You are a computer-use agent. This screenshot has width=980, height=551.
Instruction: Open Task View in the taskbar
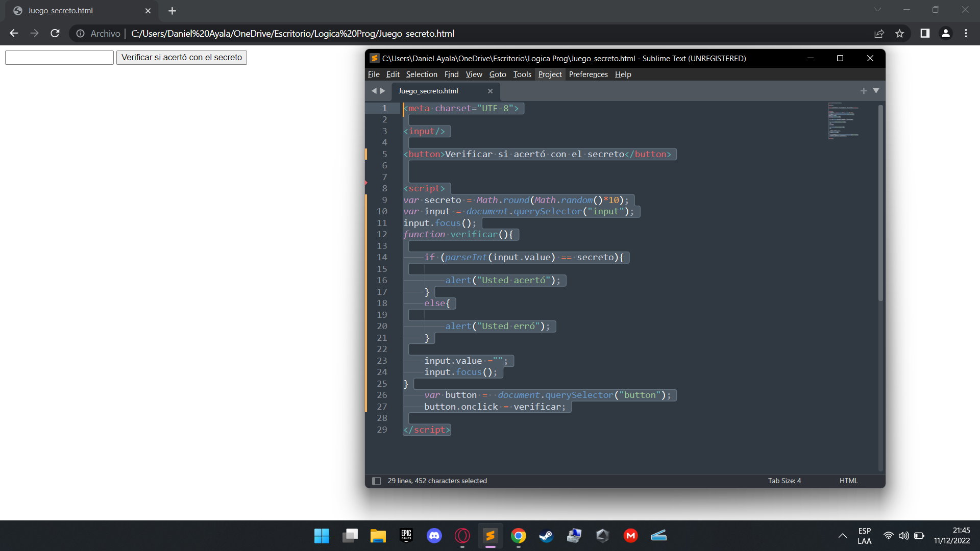[350, 536]
